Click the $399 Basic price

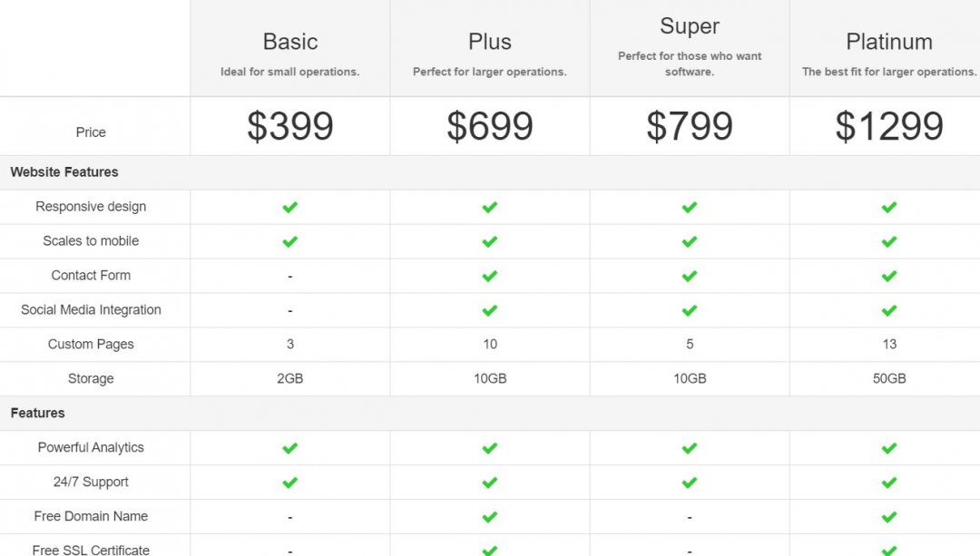coord(290,125)
